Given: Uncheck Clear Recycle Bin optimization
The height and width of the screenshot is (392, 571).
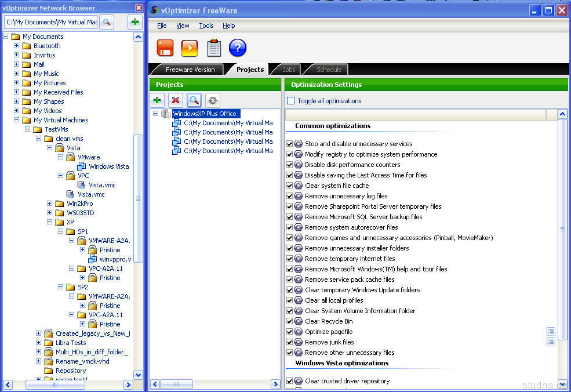Looking at the screenshot, I should pyautogui.click(x=290, y=321).
